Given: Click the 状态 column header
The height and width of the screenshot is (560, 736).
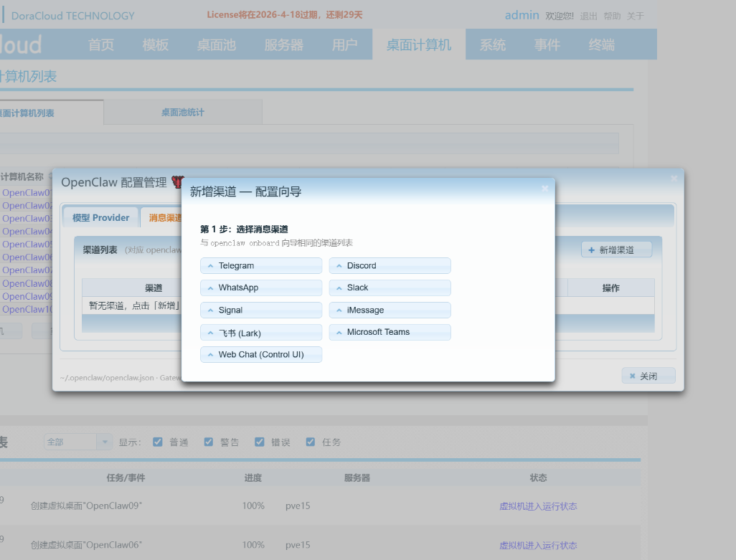Looking at the screenshot, I should coord(538,478).
